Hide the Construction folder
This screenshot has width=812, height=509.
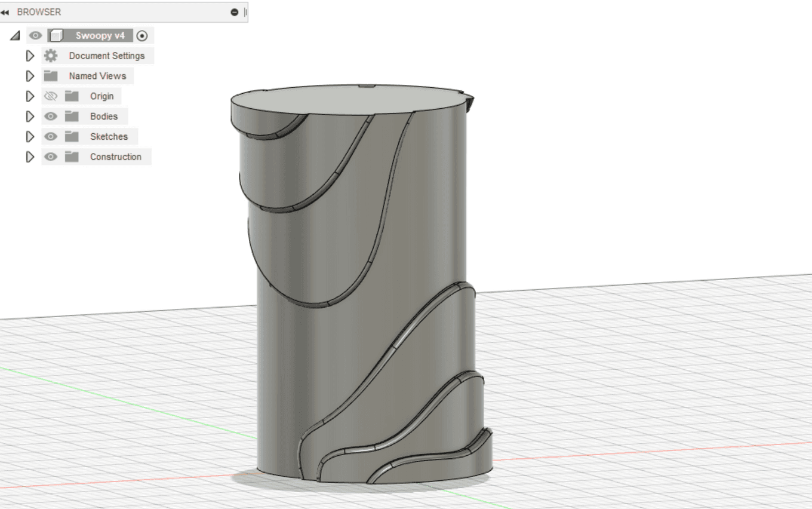tap(51, 157)
